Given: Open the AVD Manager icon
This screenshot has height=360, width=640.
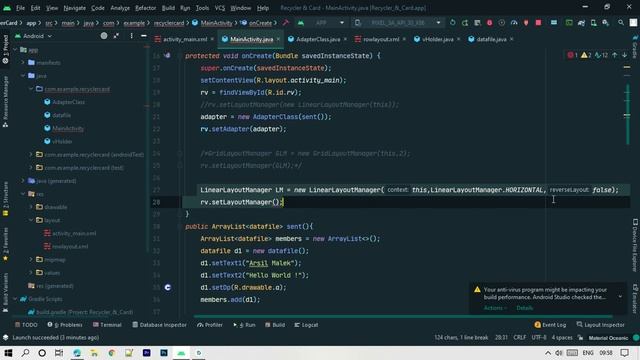Looking at the screenshot, I should 593,23.
